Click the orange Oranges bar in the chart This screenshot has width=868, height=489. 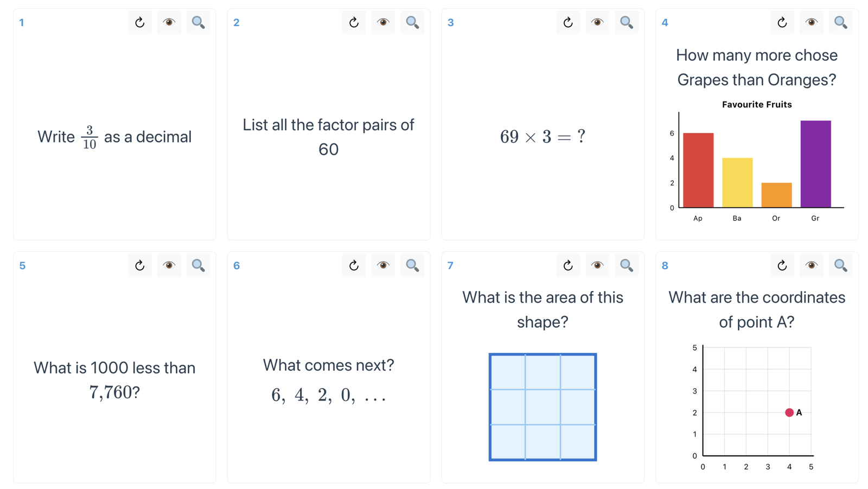coord(776,195)
